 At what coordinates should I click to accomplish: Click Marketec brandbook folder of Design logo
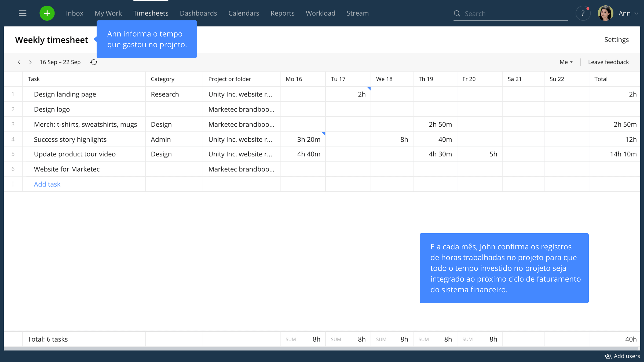tap(241, 109)
